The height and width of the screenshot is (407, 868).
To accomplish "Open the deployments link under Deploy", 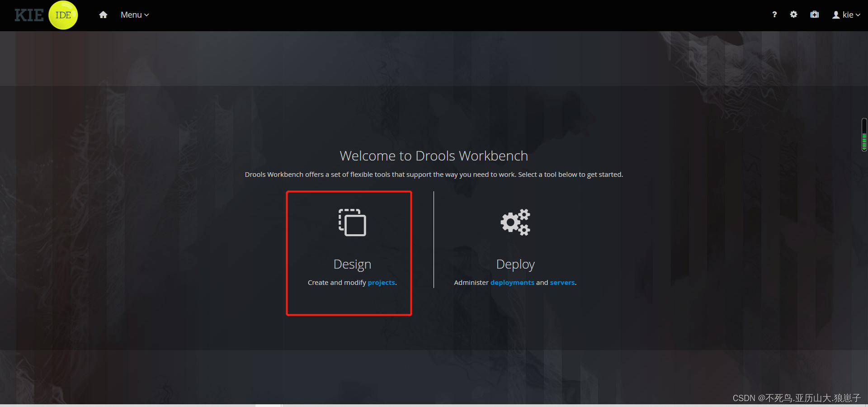I will coord(512,282).
